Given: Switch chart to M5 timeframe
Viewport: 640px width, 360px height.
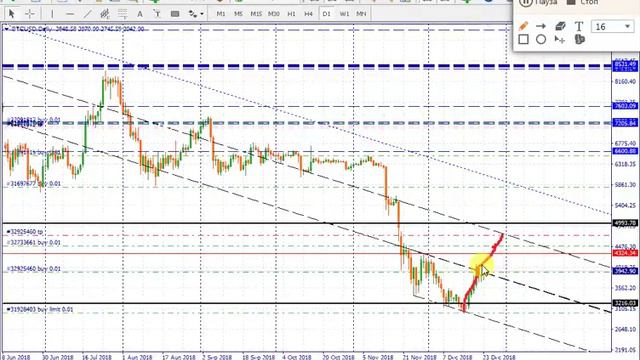Looking at the screenshot, I should tap(238, 14).
